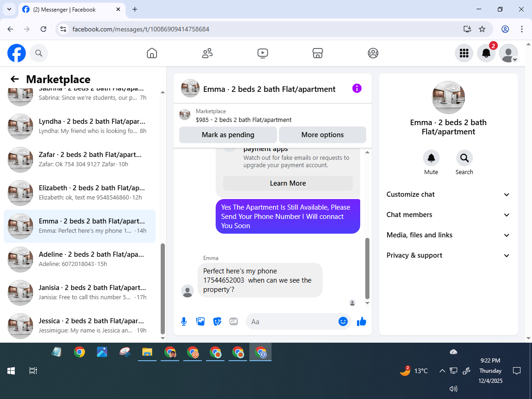Reload the page
This screenshot has height=399, width=532.
tap(43, 29)
